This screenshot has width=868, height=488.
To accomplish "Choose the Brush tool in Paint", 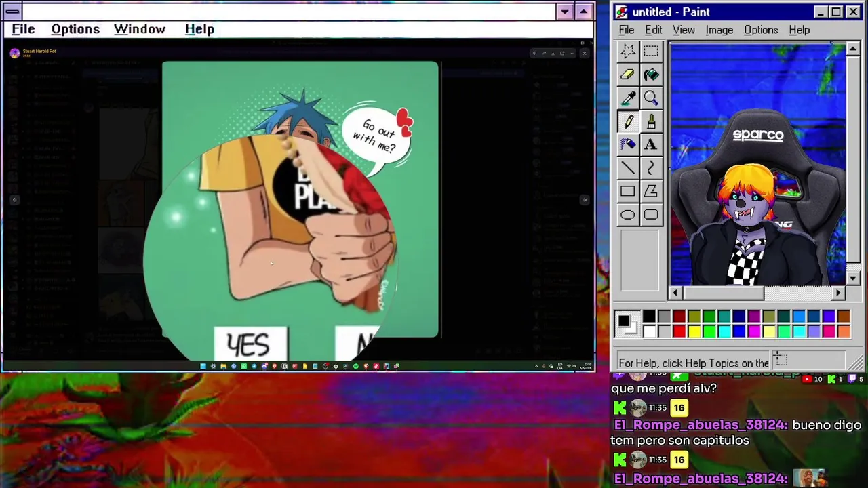I will [x=651, y=121].
